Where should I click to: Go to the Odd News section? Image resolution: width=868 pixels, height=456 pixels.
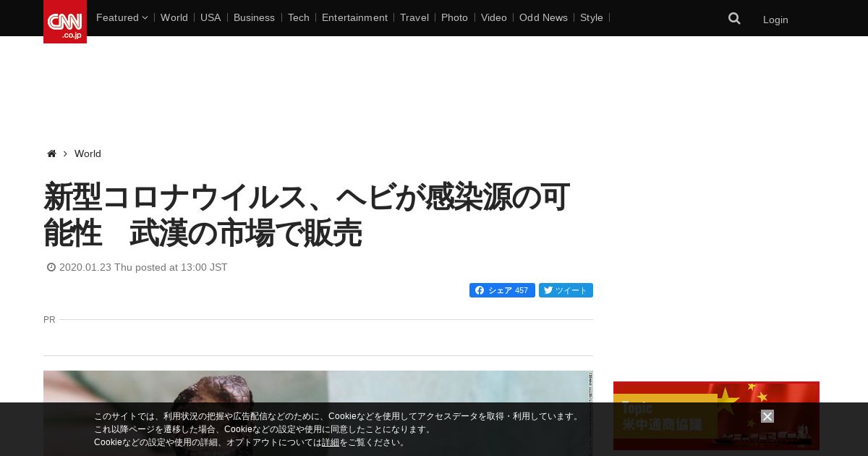tap(543, 17)
